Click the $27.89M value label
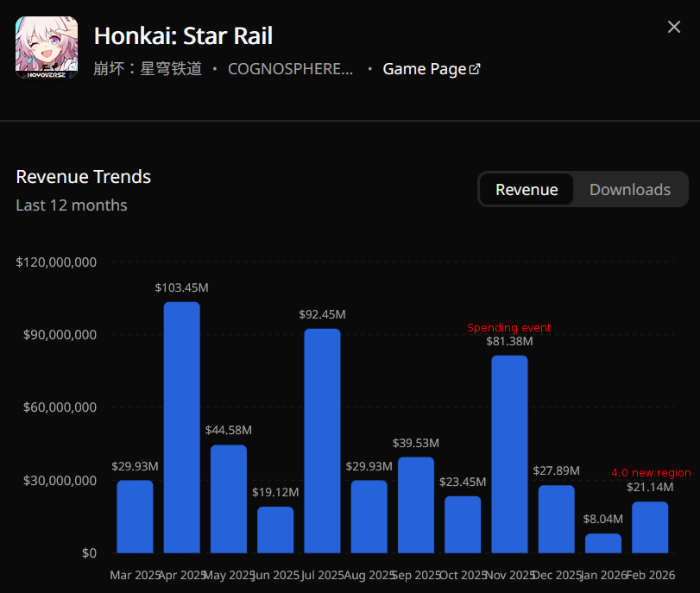 [x=556, y=470]
